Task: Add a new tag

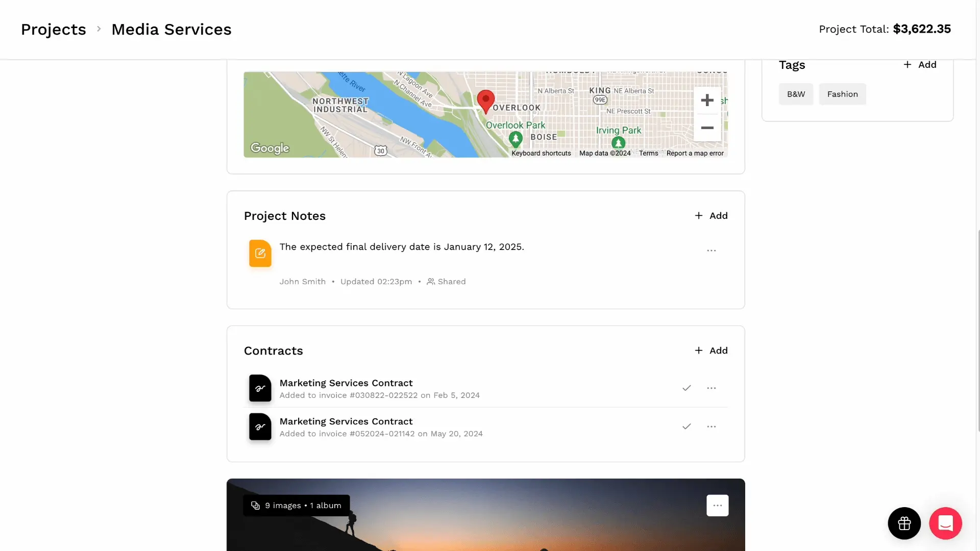Action: point(920,65)
